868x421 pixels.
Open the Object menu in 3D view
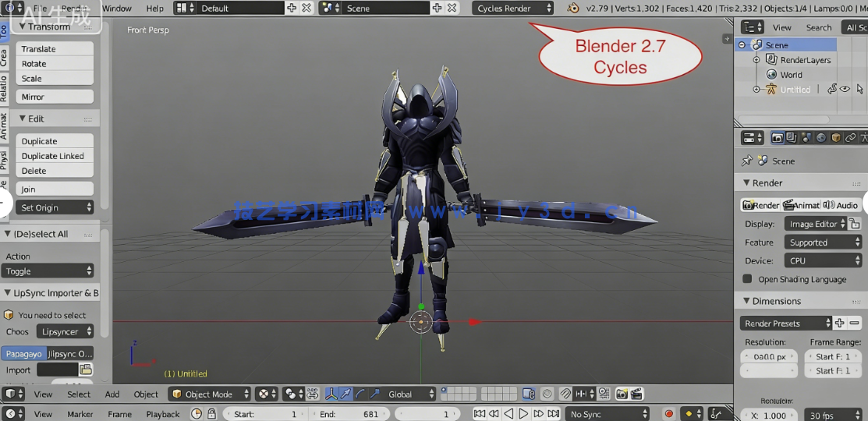(146, 394)
